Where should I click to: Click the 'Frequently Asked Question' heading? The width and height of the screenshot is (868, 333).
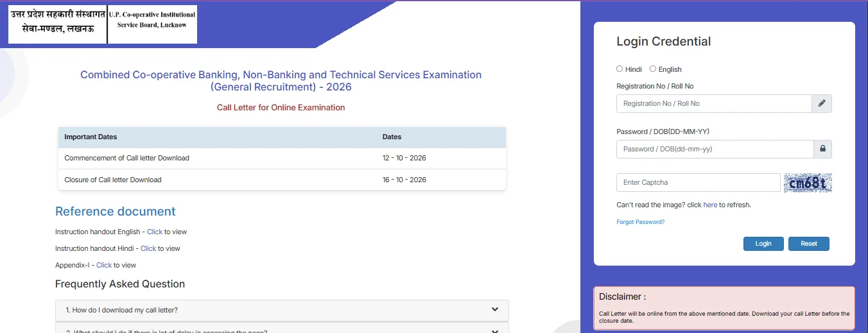click(120, 284)
